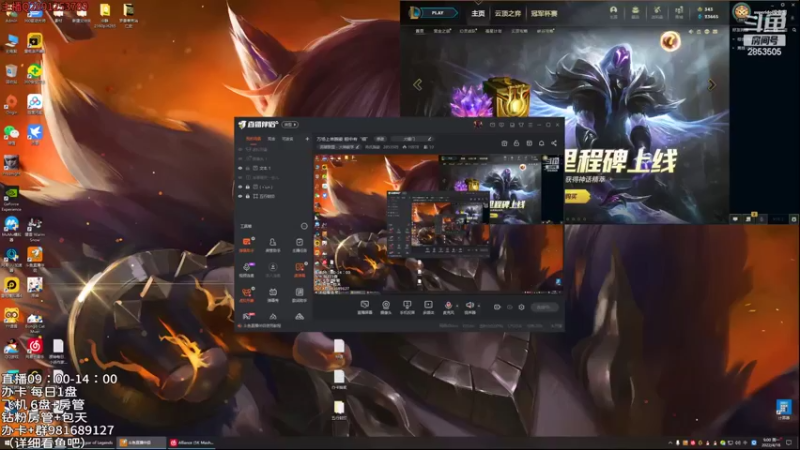Open the notification bell in streaming app

coord(541,143)
